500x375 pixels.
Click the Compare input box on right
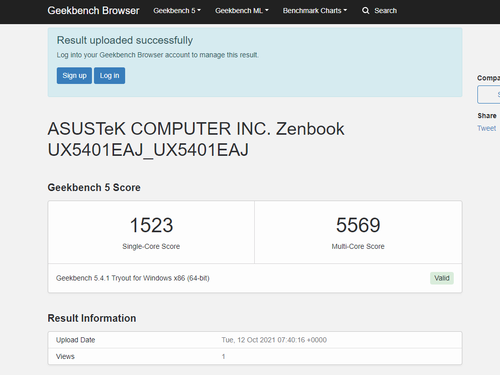[x=489, y=95]
